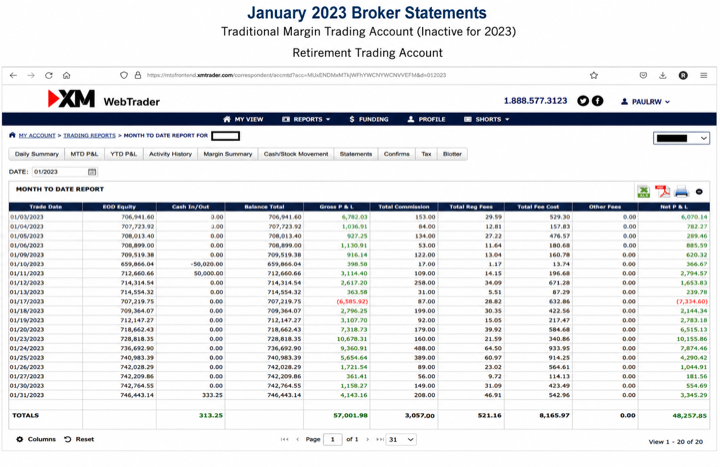
Task: Click the home icon in the breadcrumb
Action: click(12, 135)
